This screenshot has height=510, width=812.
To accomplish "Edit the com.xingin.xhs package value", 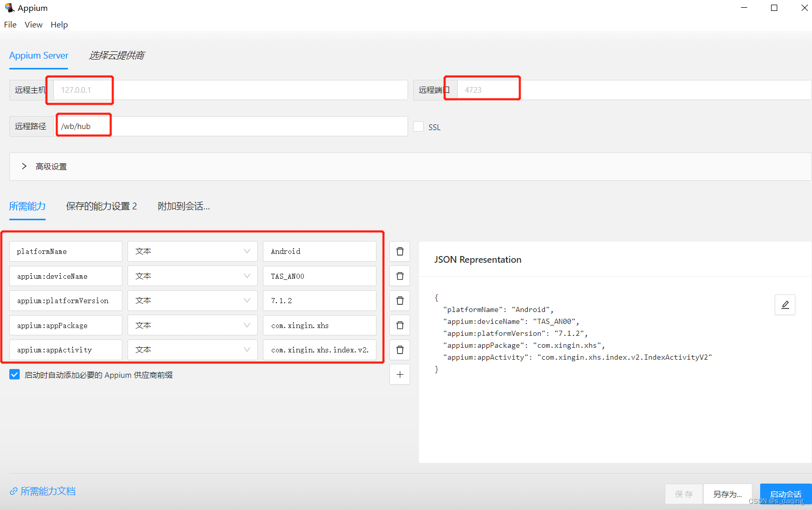I will coord(319,325).
